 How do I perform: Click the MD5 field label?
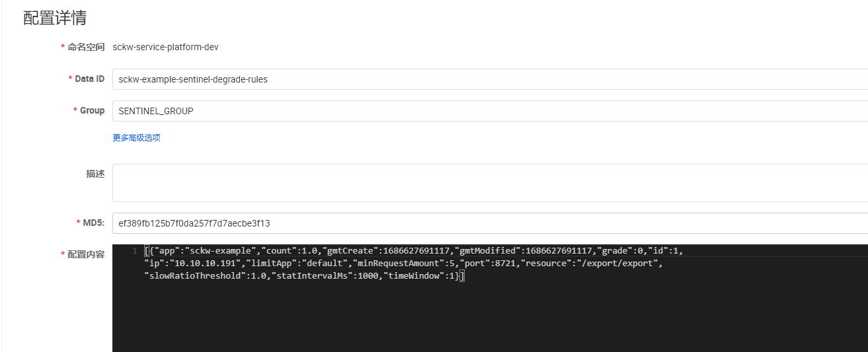tap(93, 223)
